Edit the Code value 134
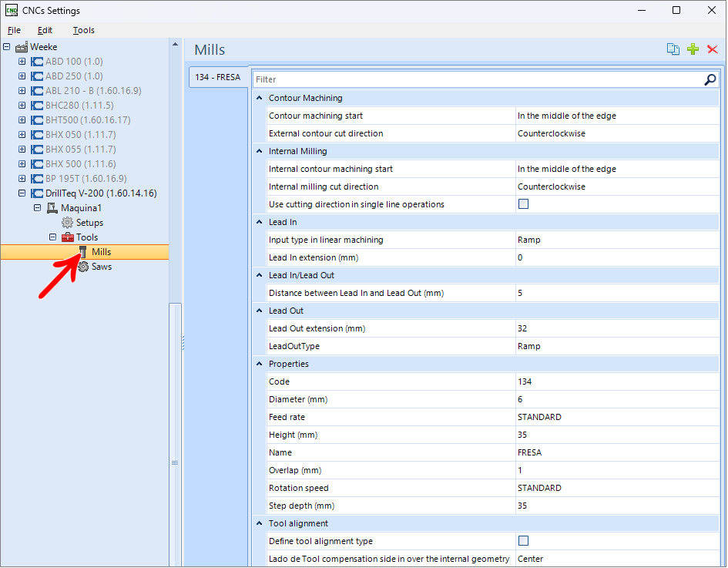This screenshot has height=568, width=728. [618, 381]
